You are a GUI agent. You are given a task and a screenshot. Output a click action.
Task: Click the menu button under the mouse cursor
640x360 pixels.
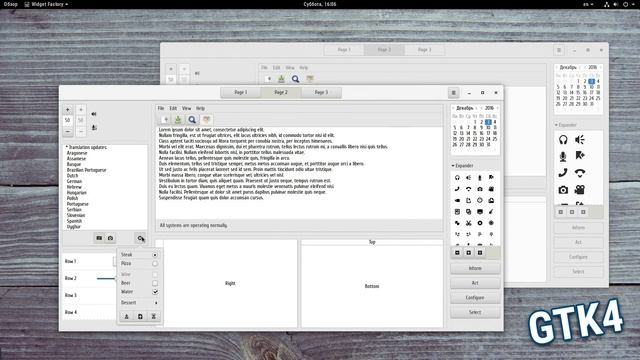(140, 238)
